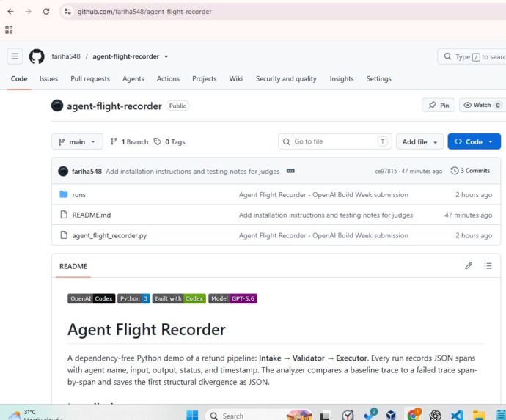
Task: Open the Add file dropdown
Action: pos(420,141)
